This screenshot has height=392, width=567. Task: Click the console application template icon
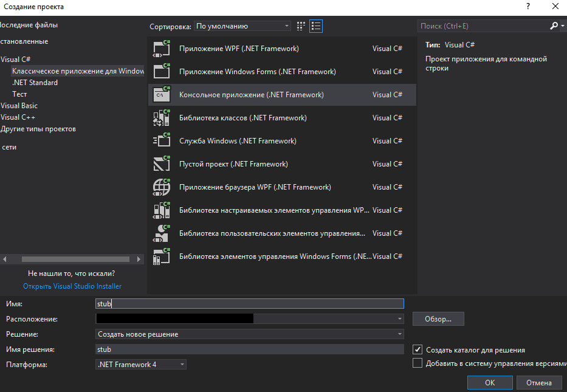(x=161, y=95)
